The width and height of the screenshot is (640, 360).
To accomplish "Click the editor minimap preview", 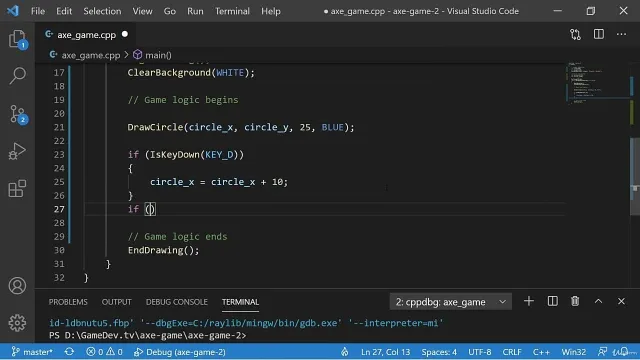I will point(597,84).
